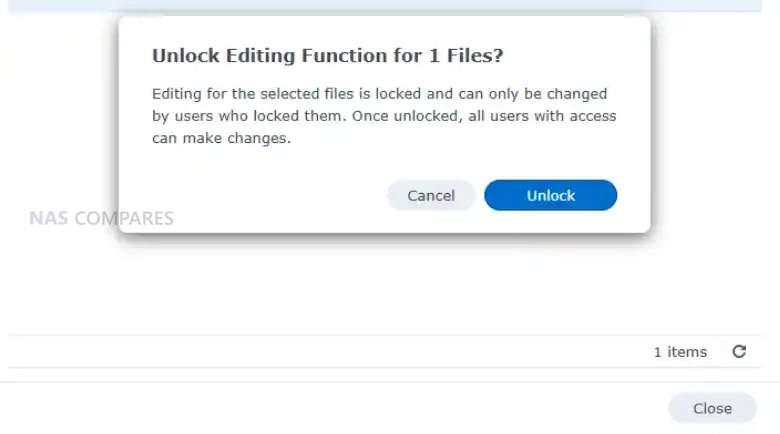Click the word "NAS" in the watermark
The width and height of the screenshot is (780, 434).
point(49,218)
